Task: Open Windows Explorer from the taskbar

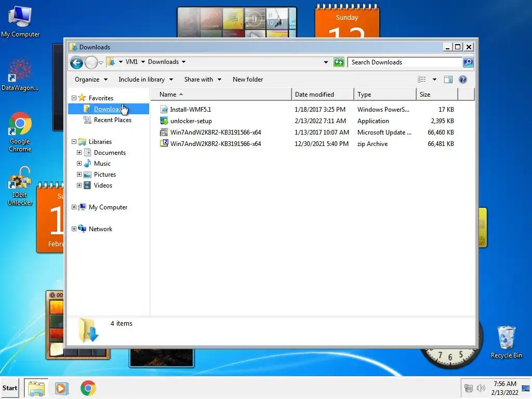Action: [36, 388]
